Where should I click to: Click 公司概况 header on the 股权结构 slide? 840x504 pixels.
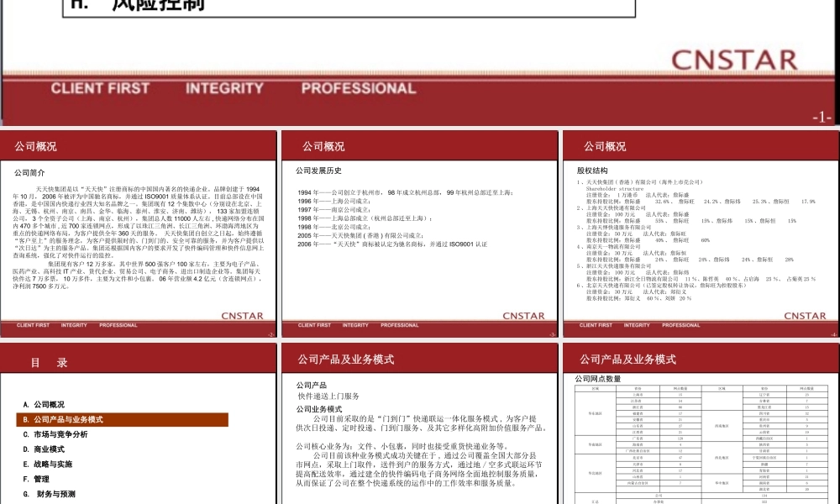[x=604, y=146]
